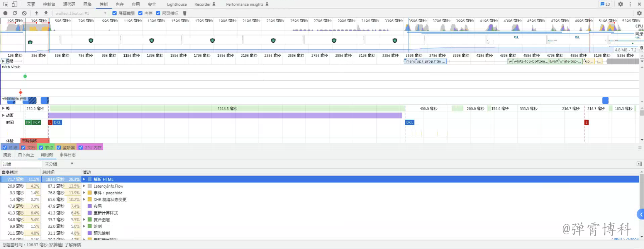The image size is (644, 249).
Task: Close DevTools with the X icon
Action: (x=639, y=4)
